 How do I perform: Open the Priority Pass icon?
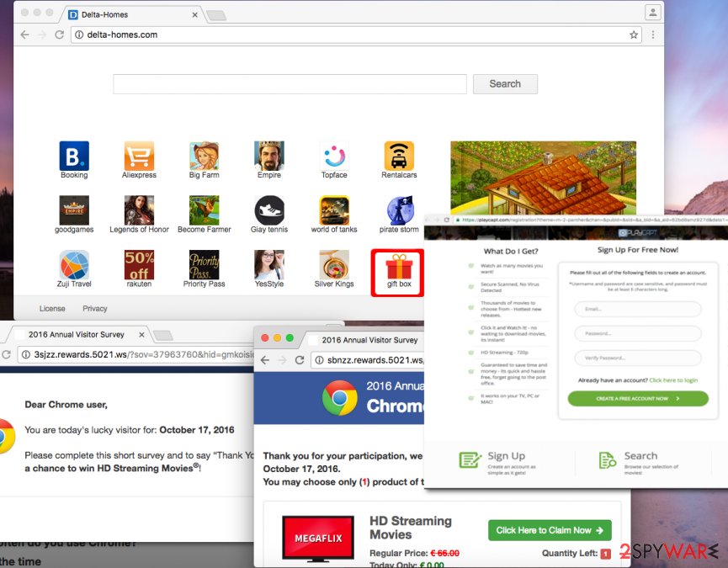(205, 264)
